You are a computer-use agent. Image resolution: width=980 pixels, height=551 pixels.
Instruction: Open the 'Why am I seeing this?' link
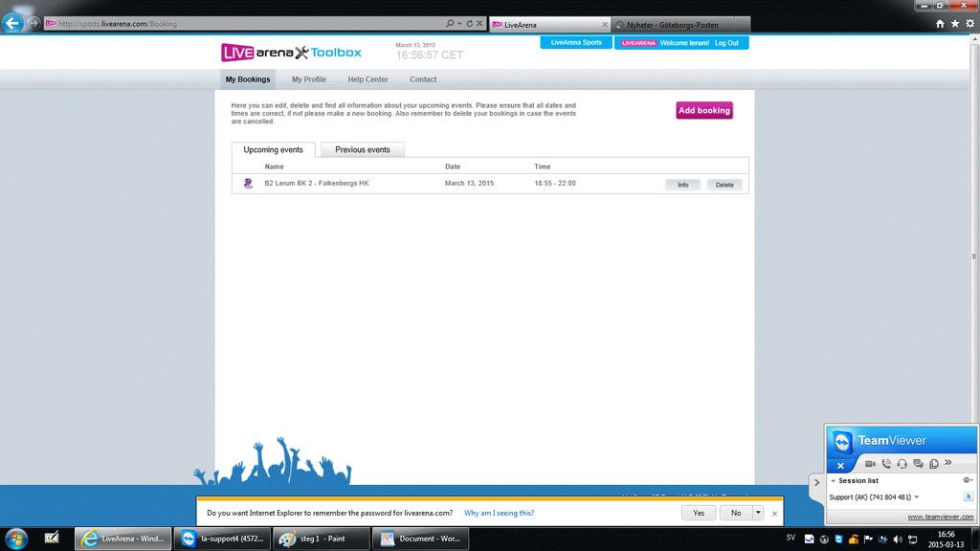click(x=499, y=513)
